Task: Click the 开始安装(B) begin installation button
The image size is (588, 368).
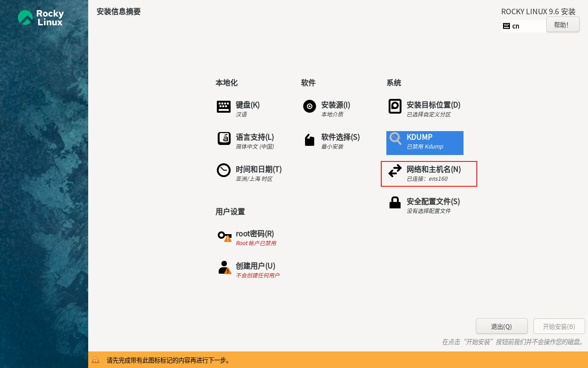Action: [x=559, y=326]
